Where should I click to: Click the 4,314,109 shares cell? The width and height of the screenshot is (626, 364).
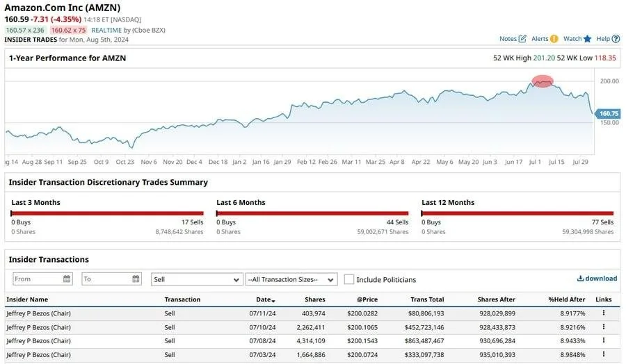[x=311, y=341]
